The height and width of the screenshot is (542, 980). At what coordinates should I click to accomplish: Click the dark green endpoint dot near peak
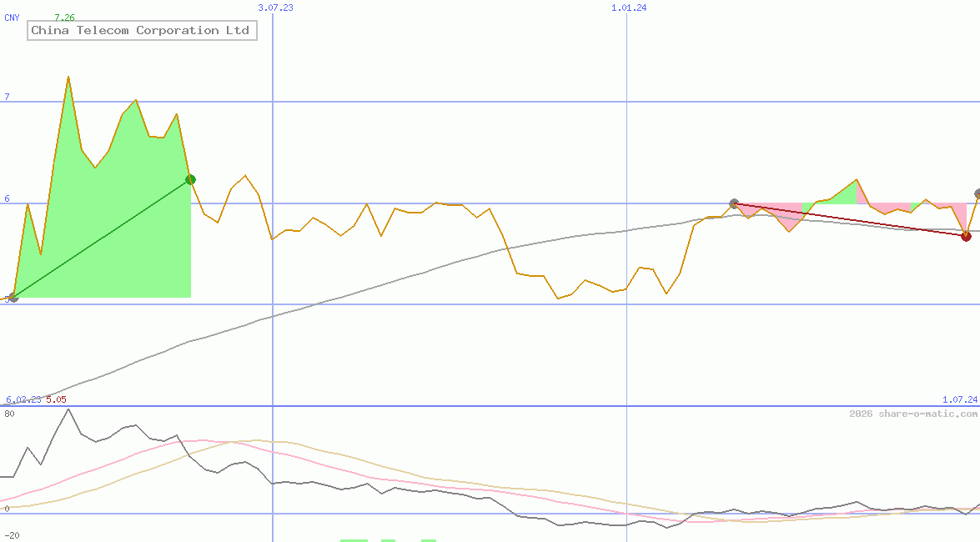click(190, 179)
